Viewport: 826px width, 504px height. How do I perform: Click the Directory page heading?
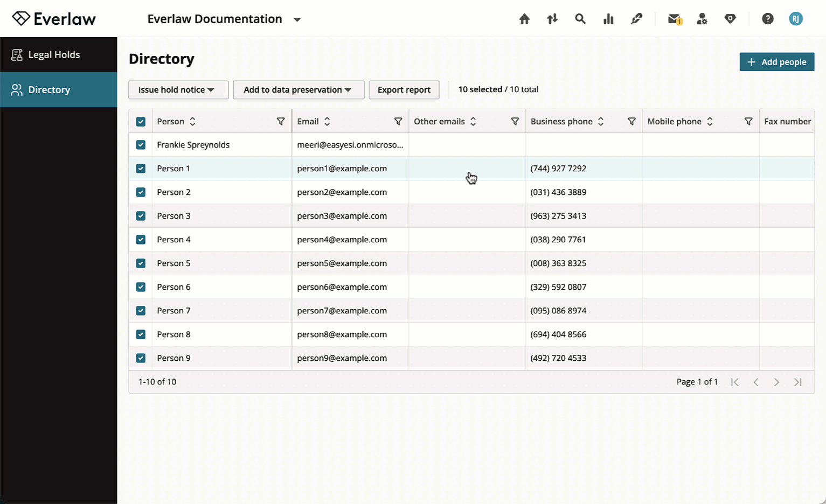tap(162, 59)
